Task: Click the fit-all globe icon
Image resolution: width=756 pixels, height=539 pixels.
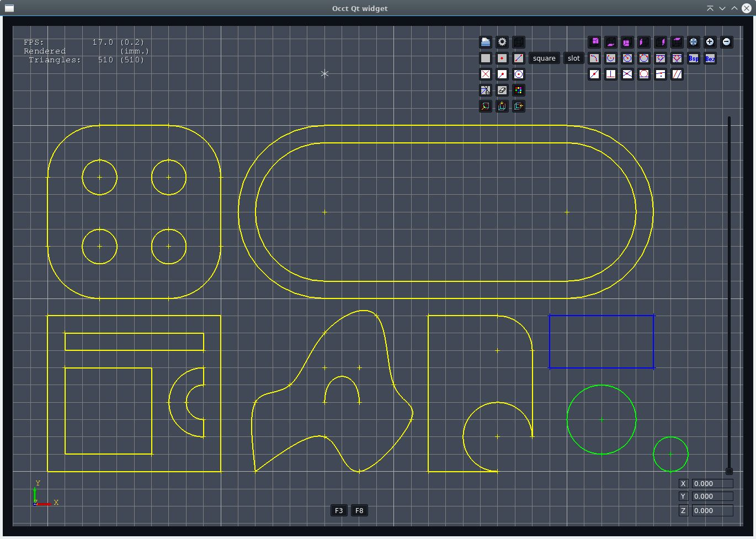Action: coord(694,42)
